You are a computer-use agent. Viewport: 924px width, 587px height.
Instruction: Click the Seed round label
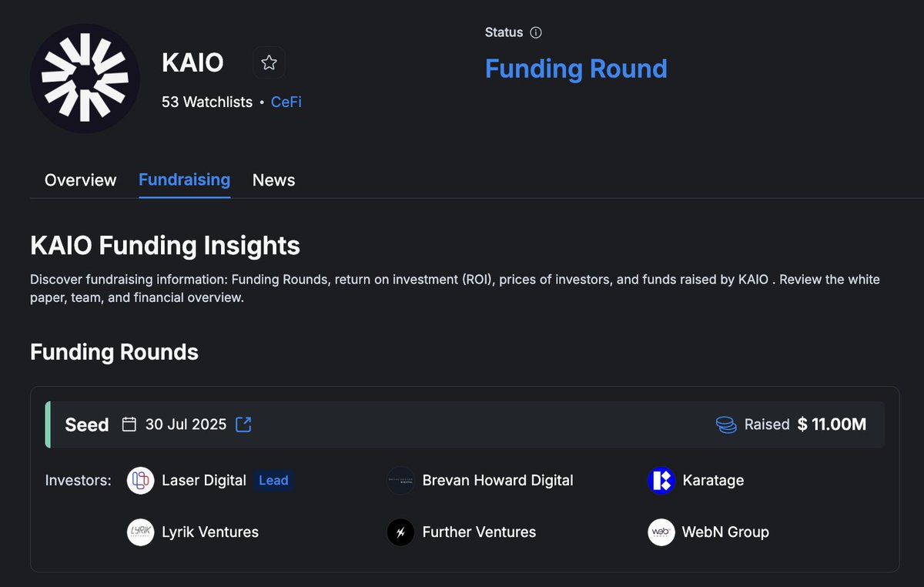point(87,424)
